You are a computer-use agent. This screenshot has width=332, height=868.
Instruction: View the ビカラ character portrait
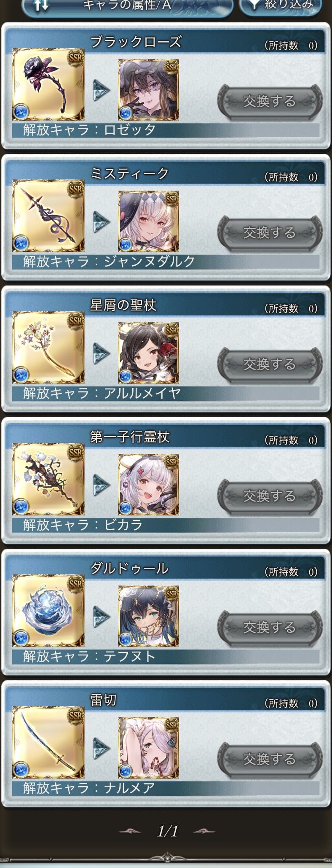148,485
